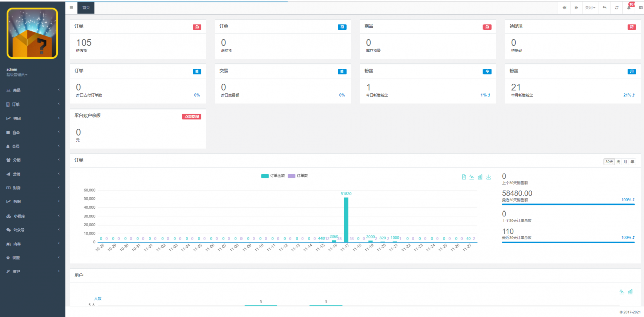
Task: Download the order chart as image
Action: point(488,177)
